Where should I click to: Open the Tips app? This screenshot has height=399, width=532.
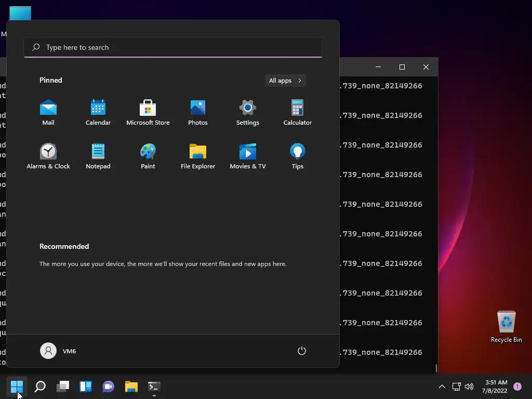click(x=298, y=156)
